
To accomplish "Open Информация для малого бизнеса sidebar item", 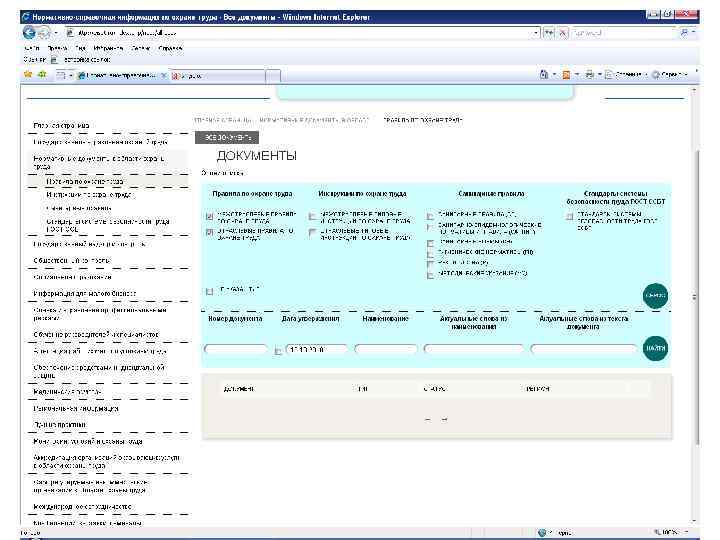I will click(x=84, y=293).
